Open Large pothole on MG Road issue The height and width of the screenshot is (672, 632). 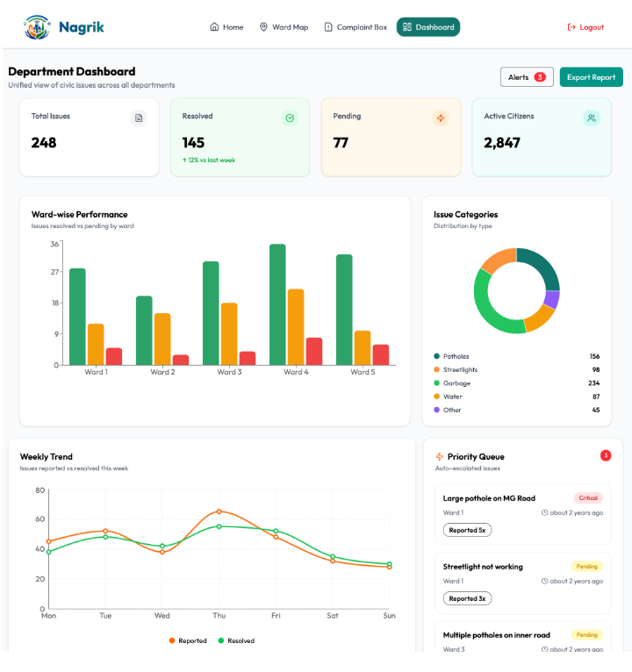(523, 515)
